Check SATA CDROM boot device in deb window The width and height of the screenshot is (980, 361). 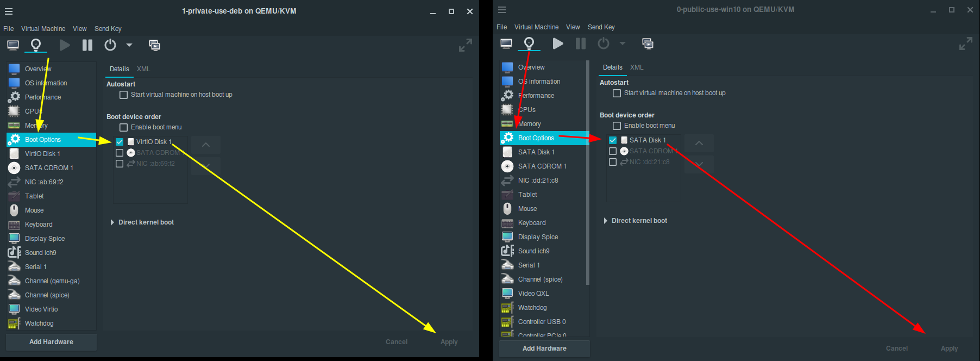tap(120, 153)
